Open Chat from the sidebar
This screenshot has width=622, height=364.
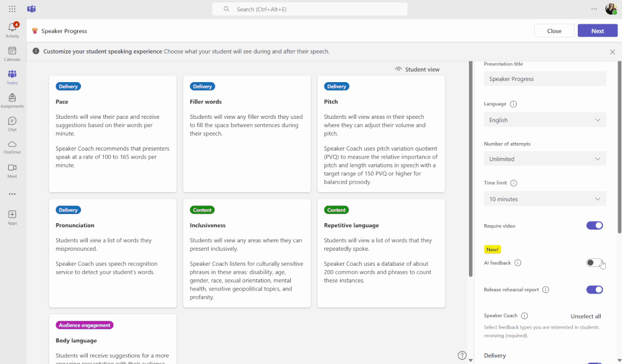click(12, 124)
